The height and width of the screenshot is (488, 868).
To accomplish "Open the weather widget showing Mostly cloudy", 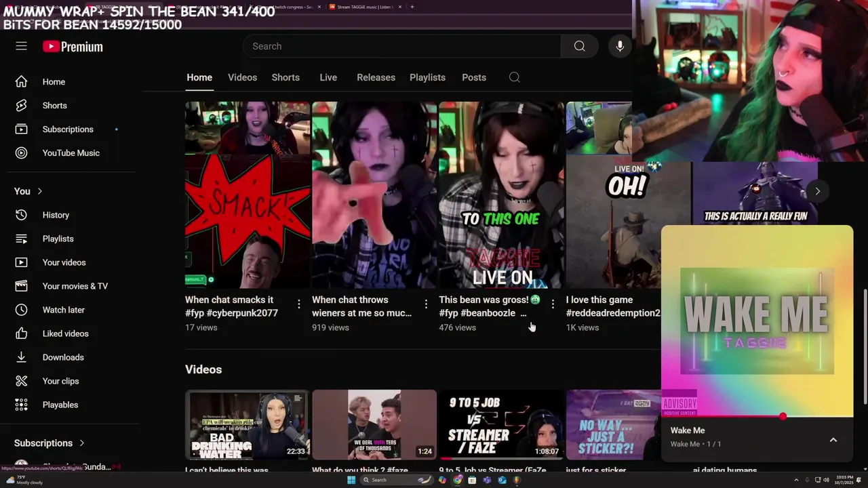I will 24,480.
